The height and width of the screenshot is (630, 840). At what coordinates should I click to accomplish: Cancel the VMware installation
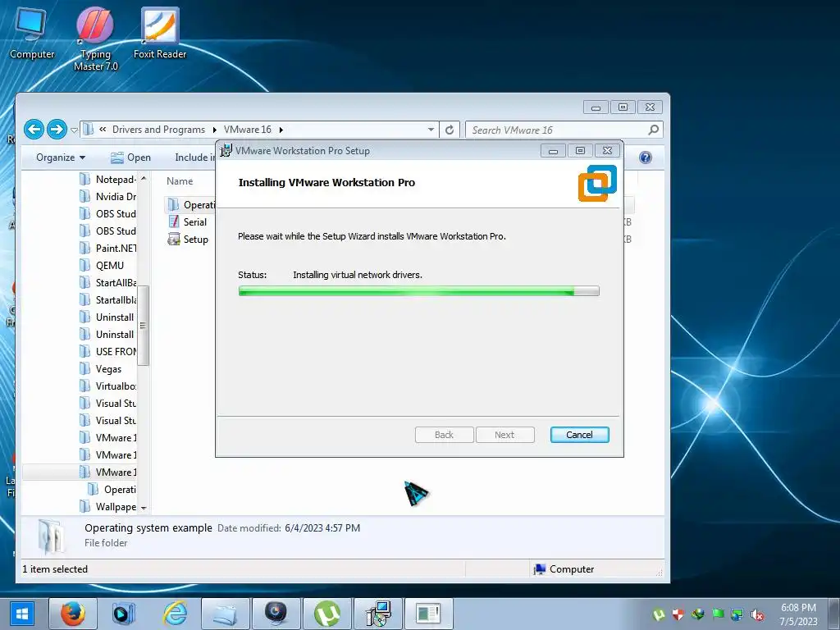tap(579, 435)
